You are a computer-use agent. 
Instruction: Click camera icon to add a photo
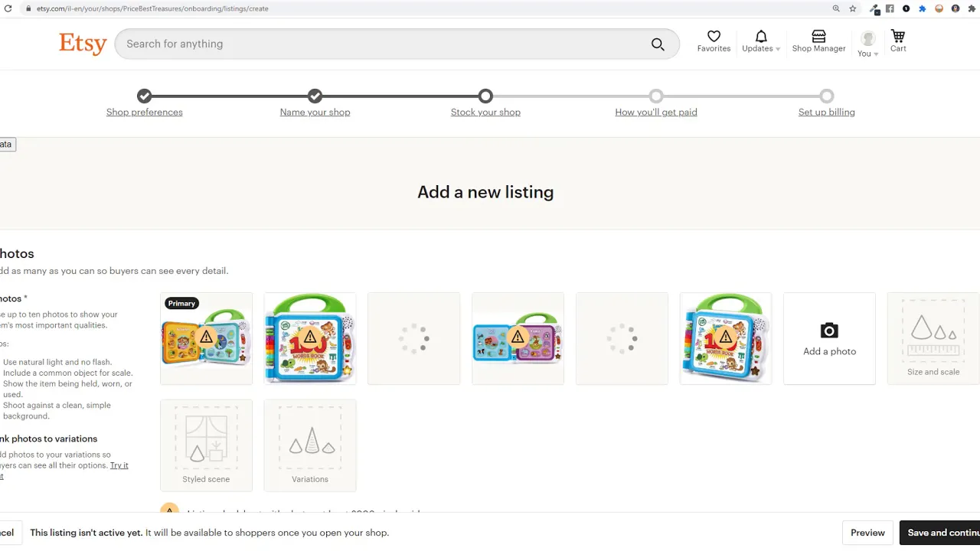(829, 331)
